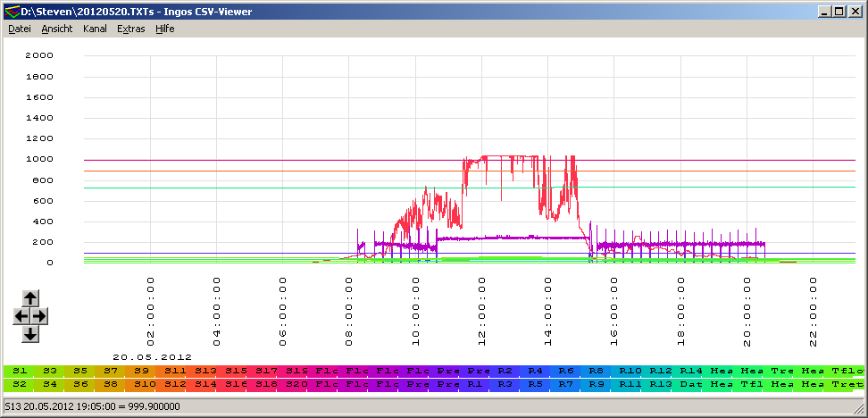Screen dimensions: 868x418
Task: Pick the R8 relay channel swatch
Action: pyautogui.click(x=597, y=371)
